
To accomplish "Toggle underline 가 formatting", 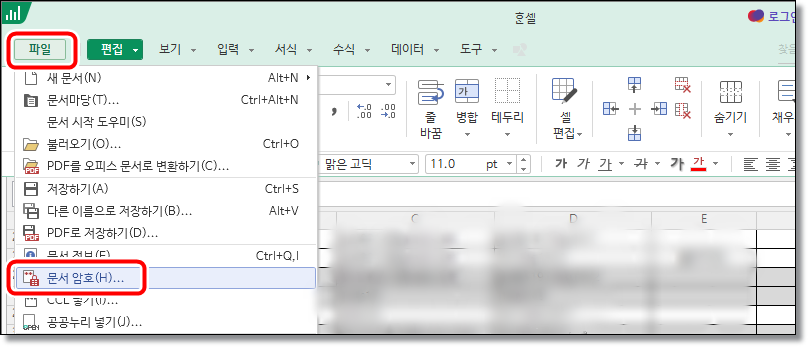I will click(x=605, y=165).
